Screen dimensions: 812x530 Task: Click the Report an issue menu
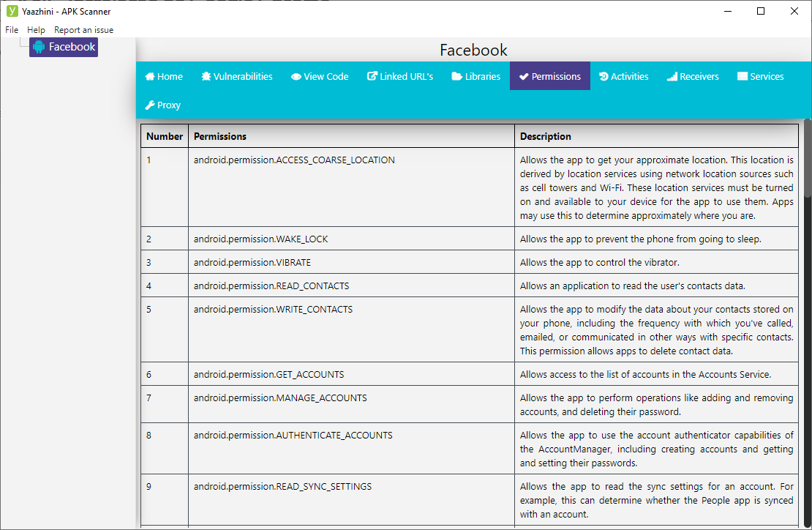click(84, 30)
